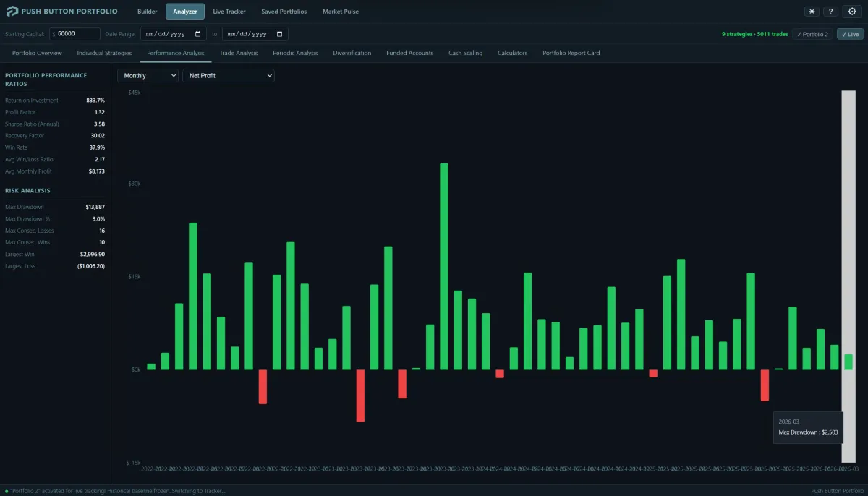This screenshot has width=868, height=496.
Task: Select the Trade Analysis tab
Action: [x=238, y=53]
